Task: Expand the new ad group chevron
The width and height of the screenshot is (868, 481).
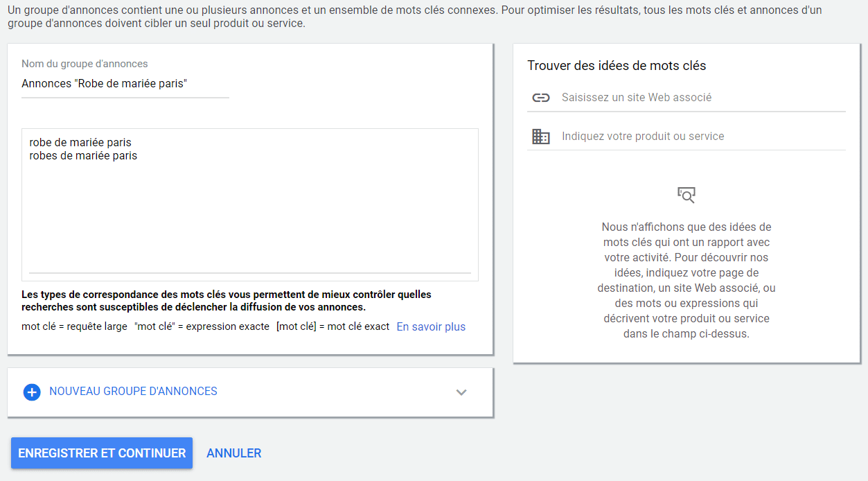Action: [461, 392]
